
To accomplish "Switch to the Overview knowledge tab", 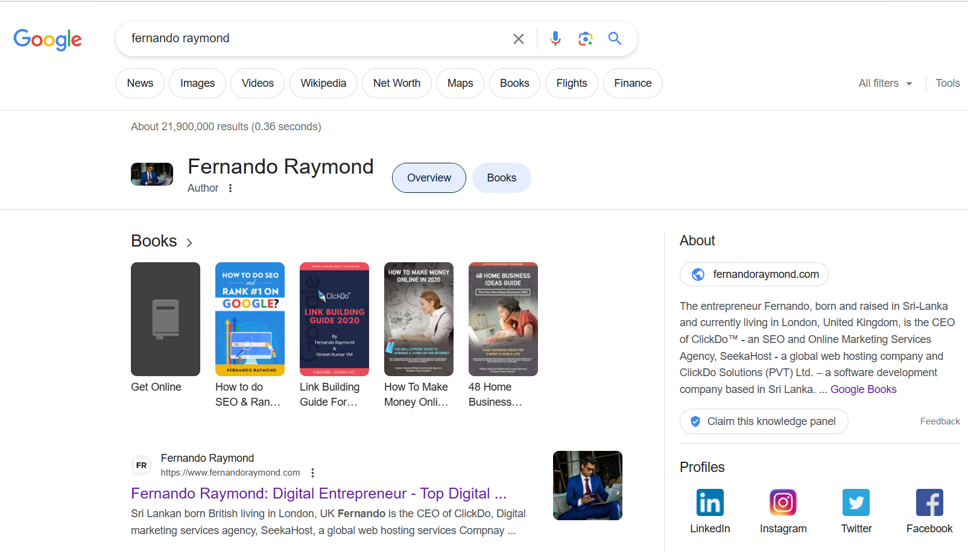I will [x=429, y=178].
